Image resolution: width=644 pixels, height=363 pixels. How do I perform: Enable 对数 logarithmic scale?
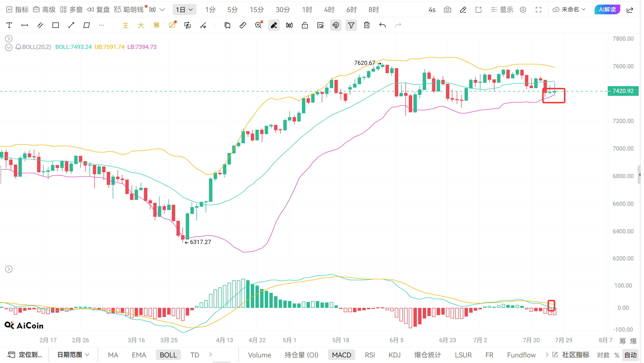click(603, 355)
